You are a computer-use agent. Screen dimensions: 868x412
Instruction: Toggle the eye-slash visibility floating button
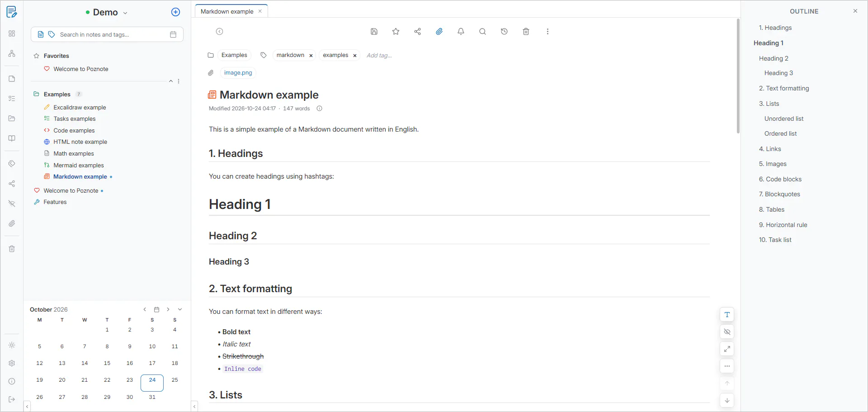pos(727,332)
